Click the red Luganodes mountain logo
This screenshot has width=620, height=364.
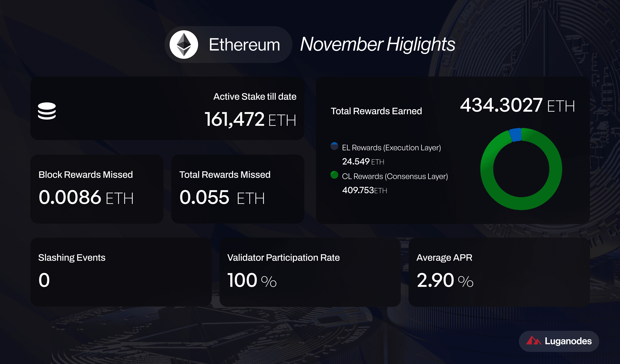pyautogui.click(x=533, y=341)
